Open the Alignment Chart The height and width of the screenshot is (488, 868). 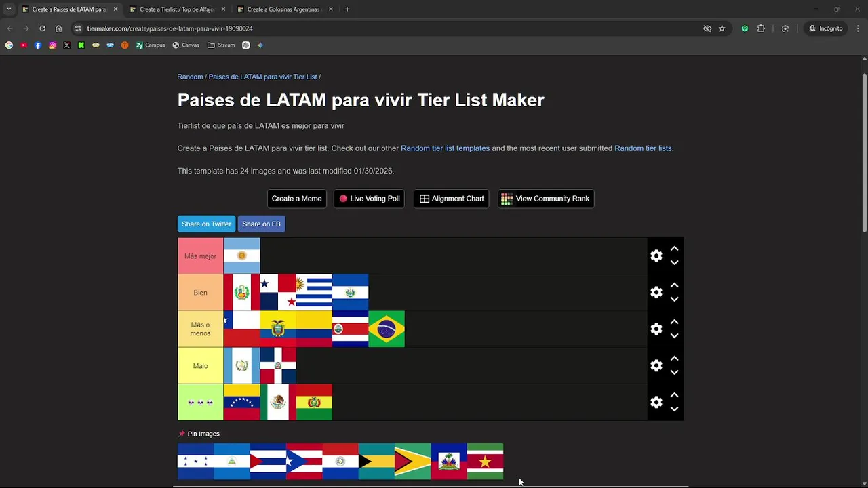452,199
